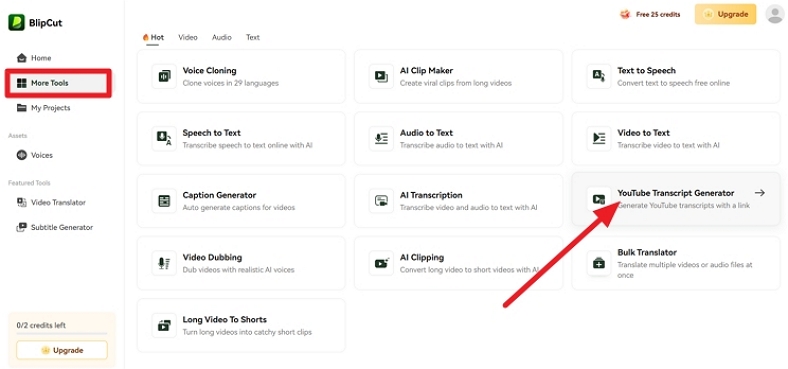
Task: Click the More Tools grid icon
Action: click(22, 83)
